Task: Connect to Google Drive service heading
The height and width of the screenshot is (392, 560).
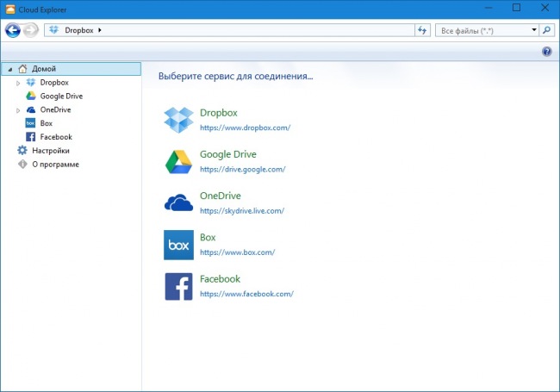Action: pos(227,154)
